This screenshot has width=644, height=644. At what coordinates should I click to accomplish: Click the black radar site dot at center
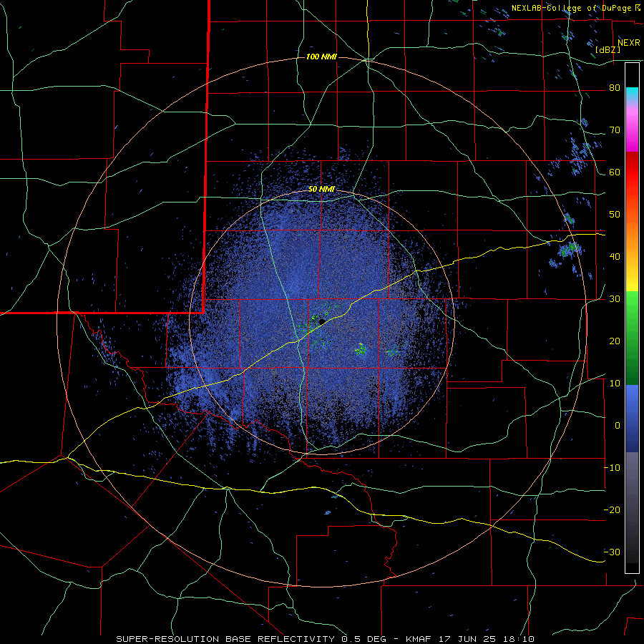pos(322,321)
